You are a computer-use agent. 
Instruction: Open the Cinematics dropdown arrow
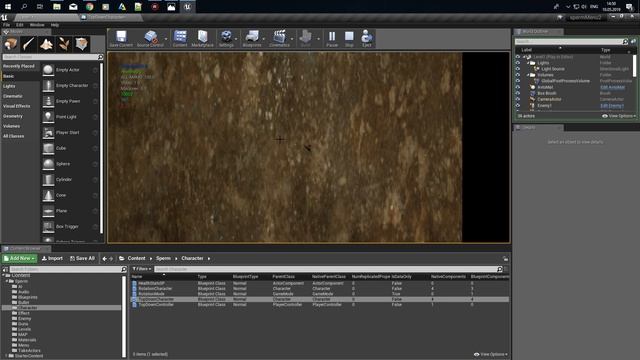coord(292,39)
